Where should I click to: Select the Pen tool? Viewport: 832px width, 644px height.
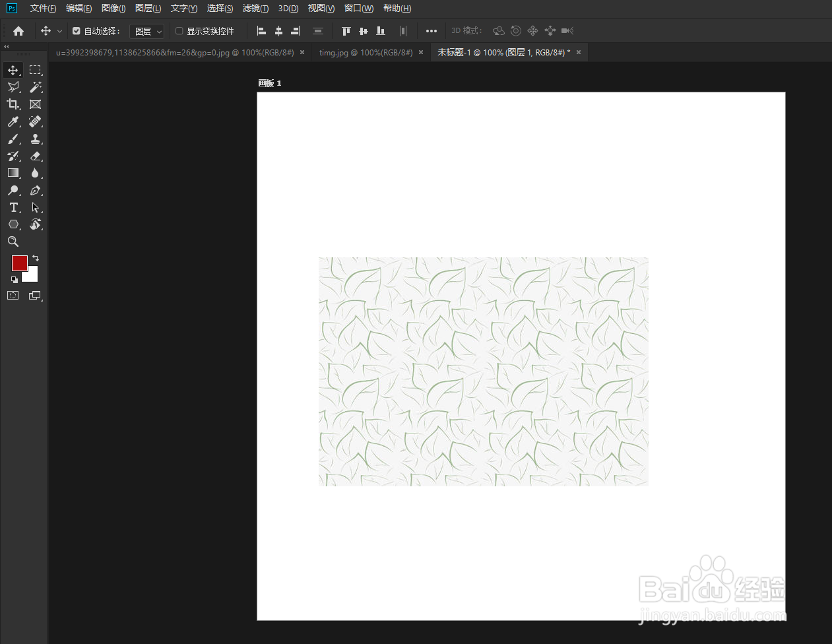[36, 190]
